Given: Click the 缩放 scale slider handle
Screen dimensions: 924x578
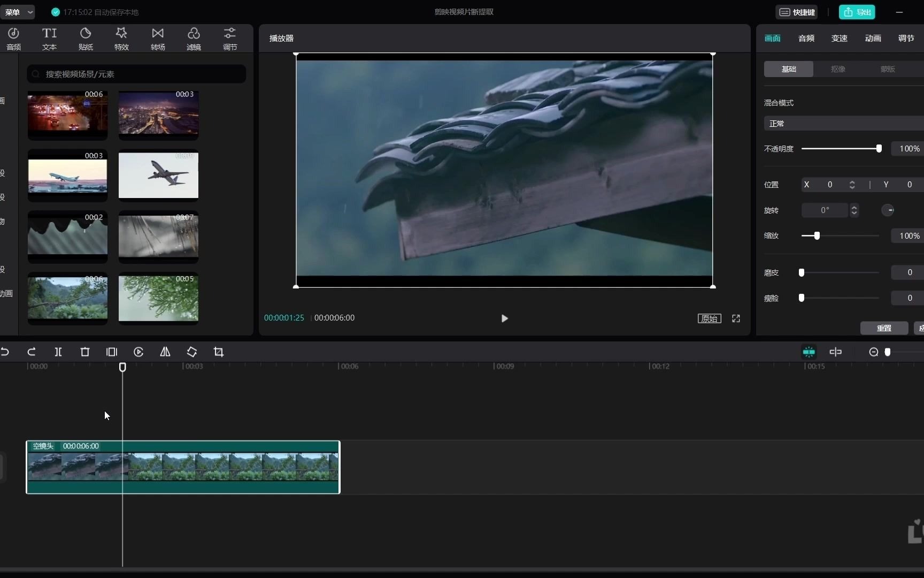Looking at the screenshot, I should (817, 235).
